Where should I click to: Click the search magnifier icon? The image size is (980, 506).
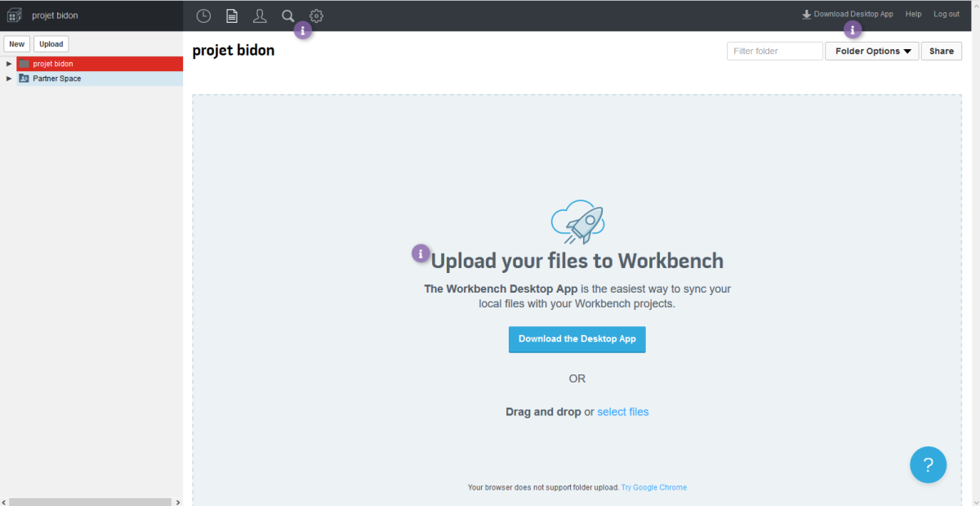[287, 16]
